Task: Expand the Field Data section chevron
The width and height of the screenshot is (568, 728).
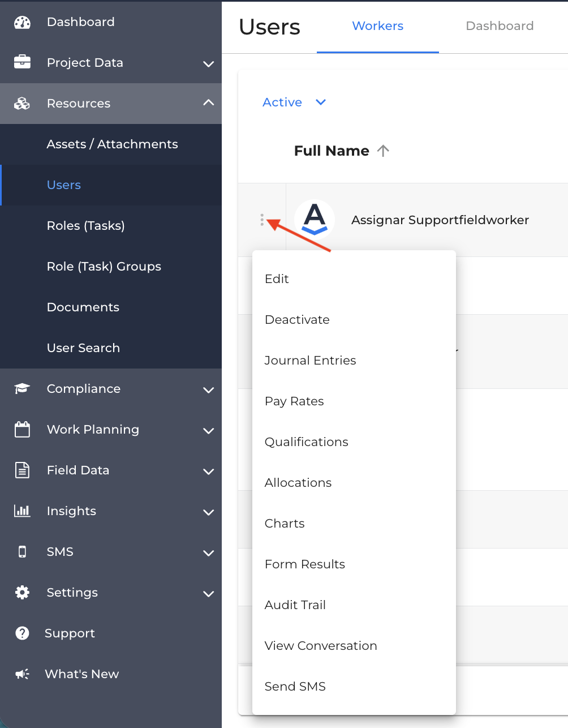Action: tap(208, 471)
